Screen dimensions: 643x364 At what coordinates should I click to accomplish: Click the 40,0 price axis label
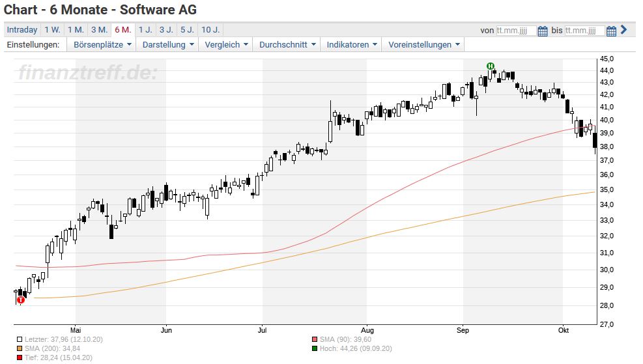(607, 120)
